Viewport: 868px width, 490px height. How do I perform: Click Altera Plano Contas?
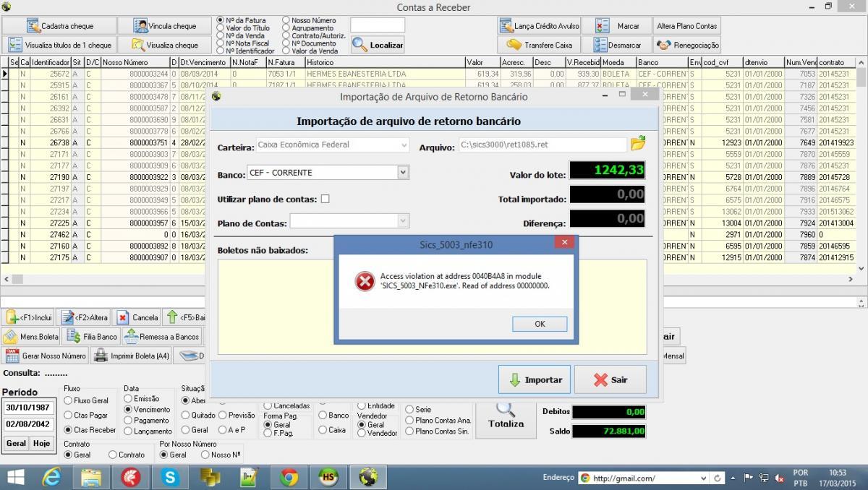pos(687,26)
